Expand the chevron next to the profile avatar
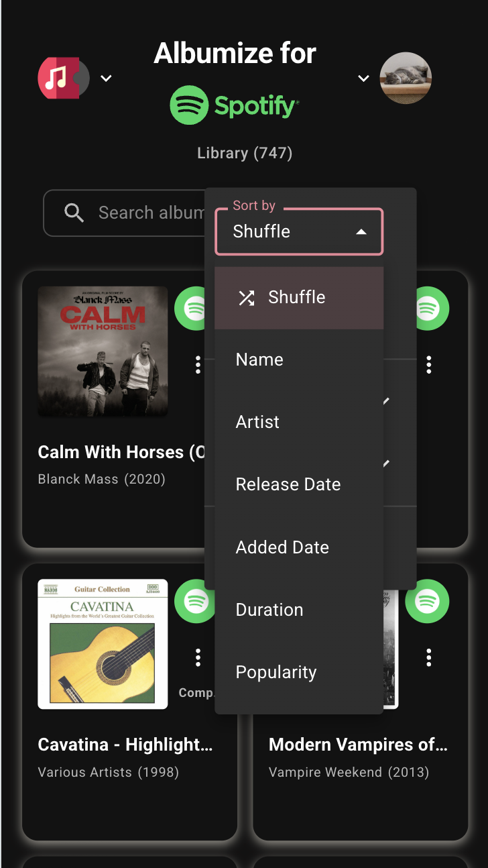488x868 pixels. (x=363, y=78)
